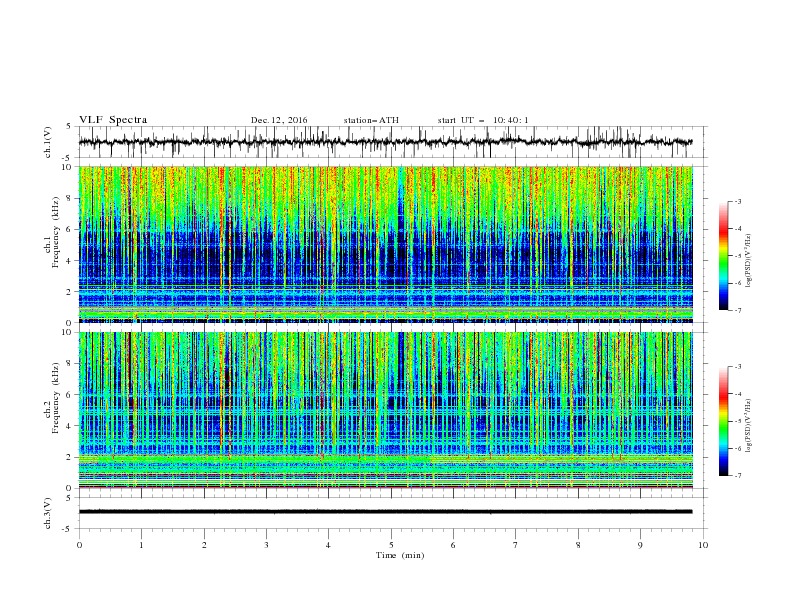Click the ch.1 spectrogram color scale bar
The image size is (792, 612).
point(724,255)
